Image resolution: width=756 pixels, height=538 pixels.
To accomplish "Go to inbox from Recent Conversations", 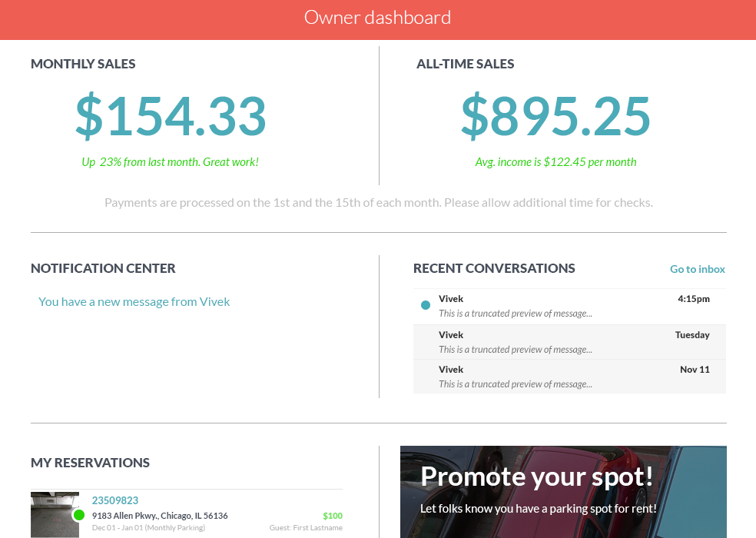I will pyautogui.click(x=697, y=269).
